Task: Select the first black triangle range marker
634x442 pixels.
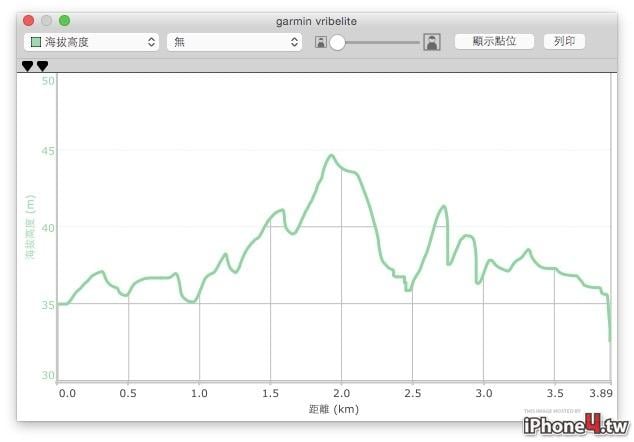Action: tap(27, 66)
